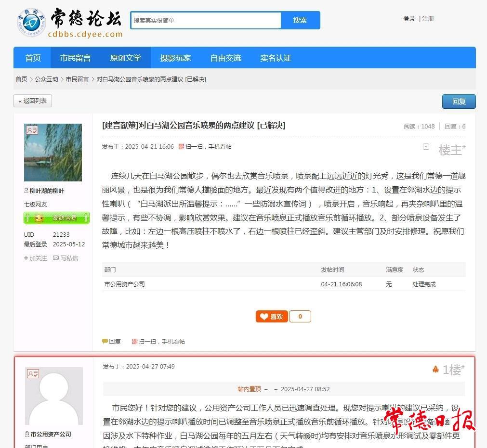Click the 返回列表 button
Screen dimensions: 487x448
(x=33, y=101)
